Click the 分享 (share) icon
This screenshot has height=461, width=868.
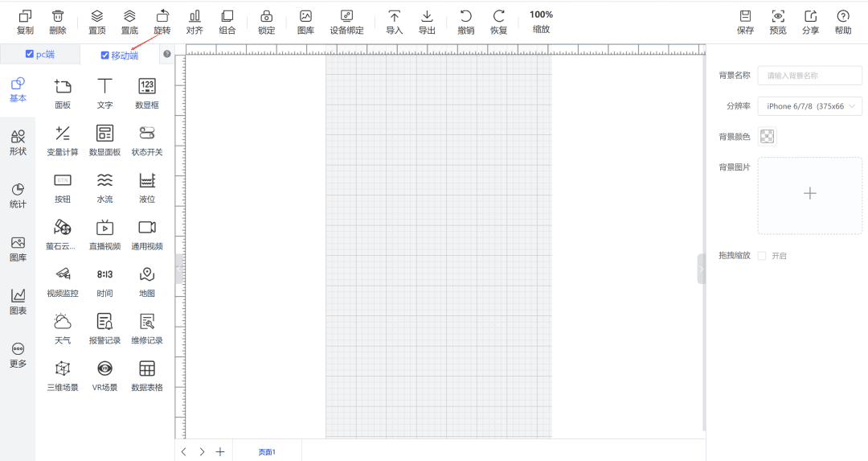pyautogui.click(x=810, y=23)
